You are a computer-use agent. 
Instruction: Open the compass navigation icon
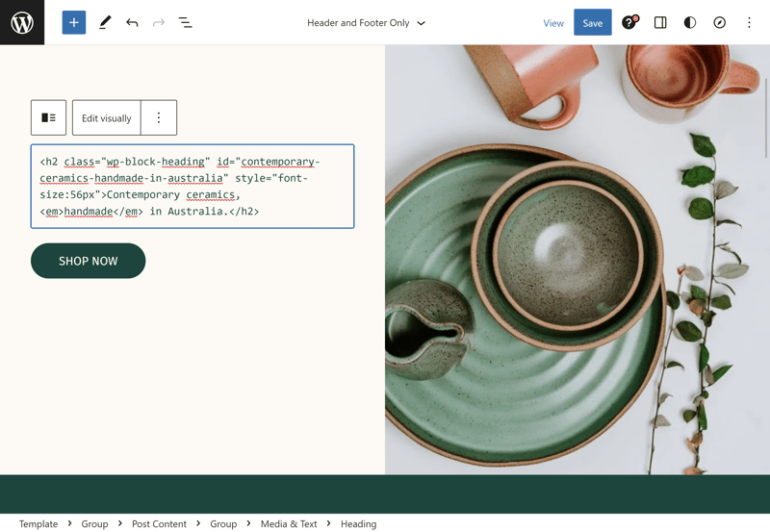[719, 22]
